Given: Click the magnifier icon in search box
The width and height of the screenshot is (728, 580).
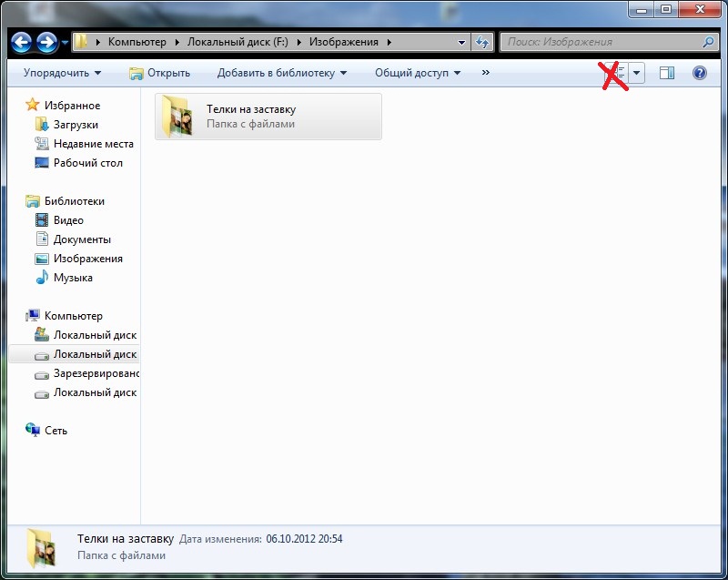Looking at the screenshot, I should coord(708,42).
